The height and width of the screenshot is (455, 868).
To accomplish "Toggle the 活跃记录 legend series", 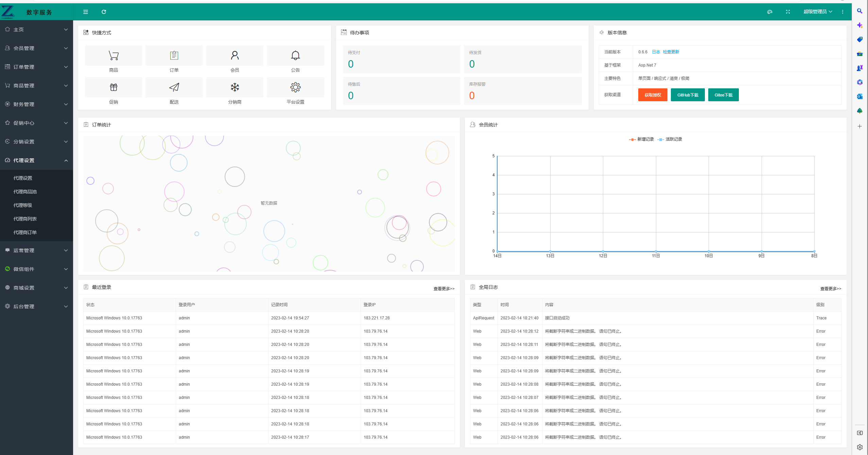I will click(x=670, y=139).
